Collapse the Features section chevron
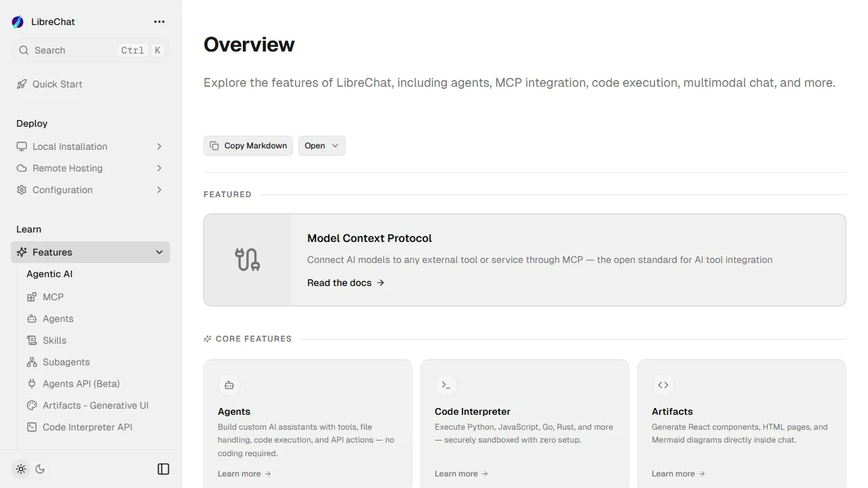This screenshot has width=868, height=488. 159,252
